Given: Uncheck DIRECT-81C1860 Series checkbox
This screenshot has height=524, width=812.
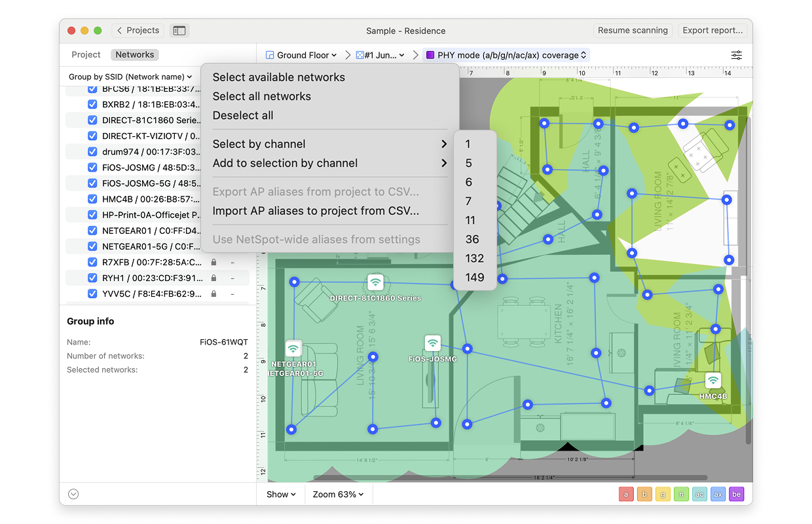Looking at the screenshot, I should tap(92, 120).
